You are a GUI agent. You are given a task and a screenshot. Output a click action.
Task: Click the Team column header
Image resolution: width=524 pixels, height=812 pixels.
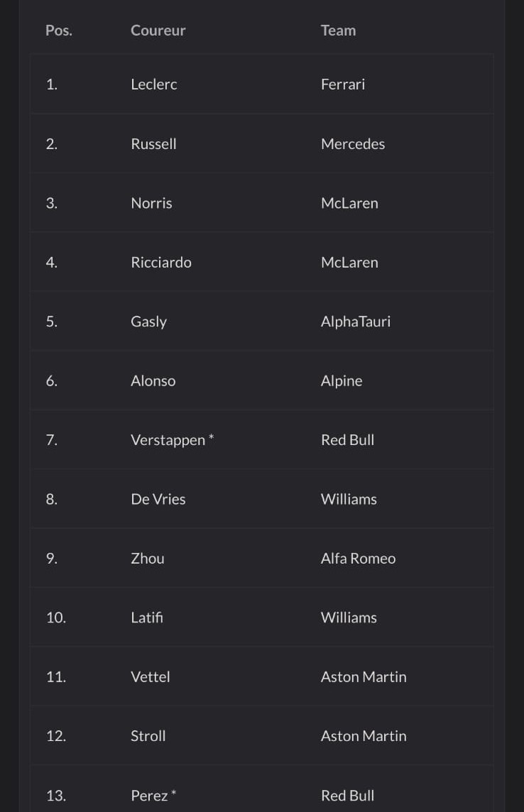[x=338, y=31]
